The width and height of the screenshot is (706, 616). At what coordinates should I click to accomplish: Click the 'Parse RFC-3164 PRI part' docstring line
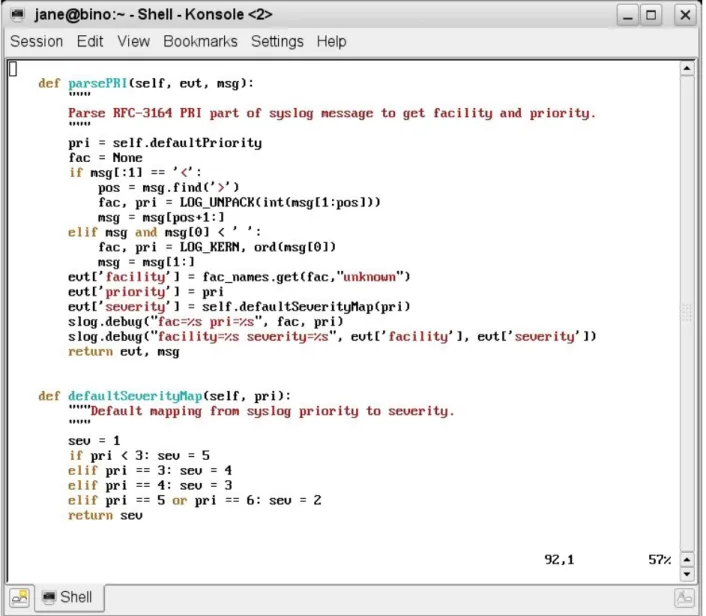click(332, 113)
